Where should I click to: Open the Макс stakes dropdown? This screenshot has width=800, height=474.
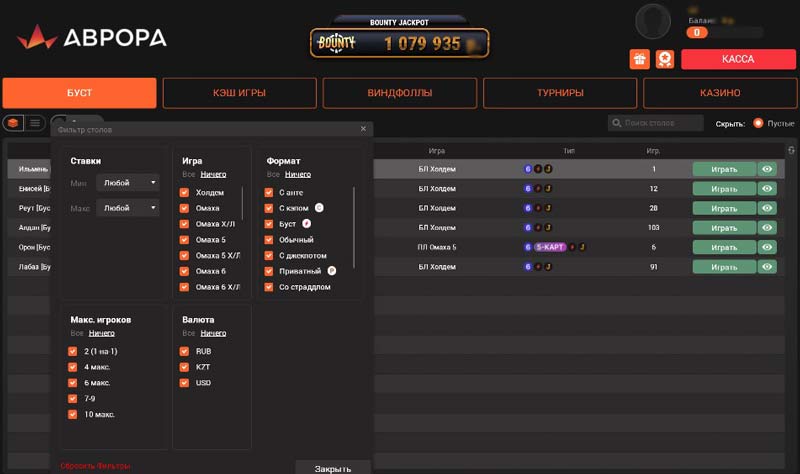click(129, 208)
